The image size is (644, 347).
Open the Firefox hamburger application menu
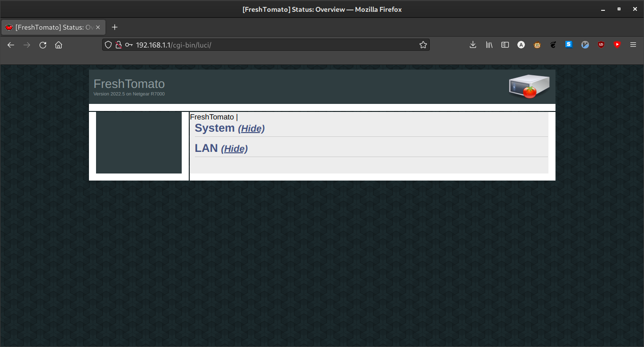(x=633, y=45)
